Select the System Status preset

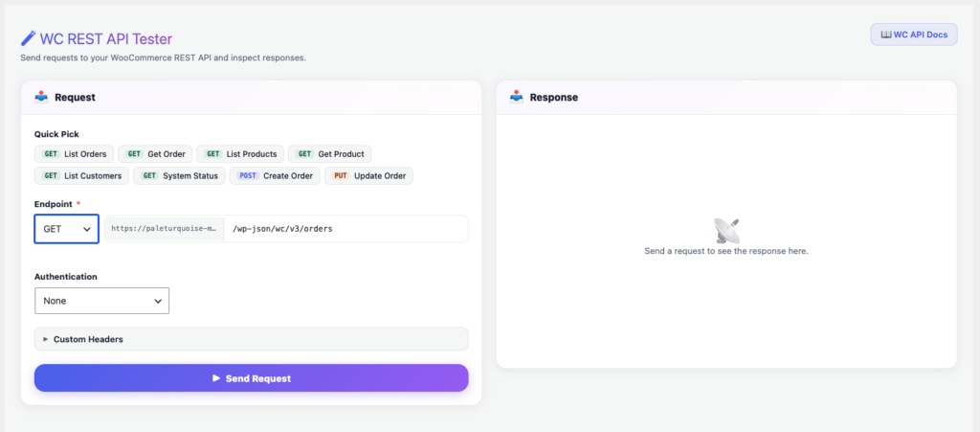(179, 175)
